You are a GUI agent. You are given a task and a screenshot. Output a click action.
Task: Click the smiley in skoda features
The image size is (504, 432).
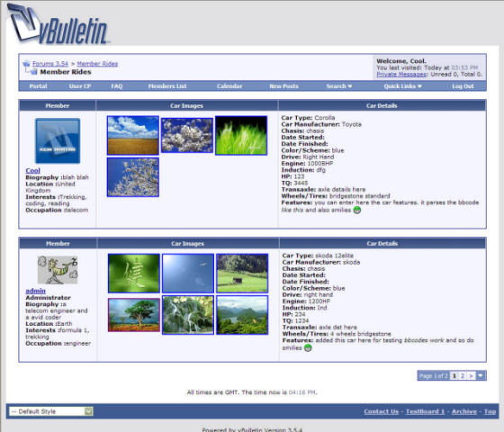point(308,347)
